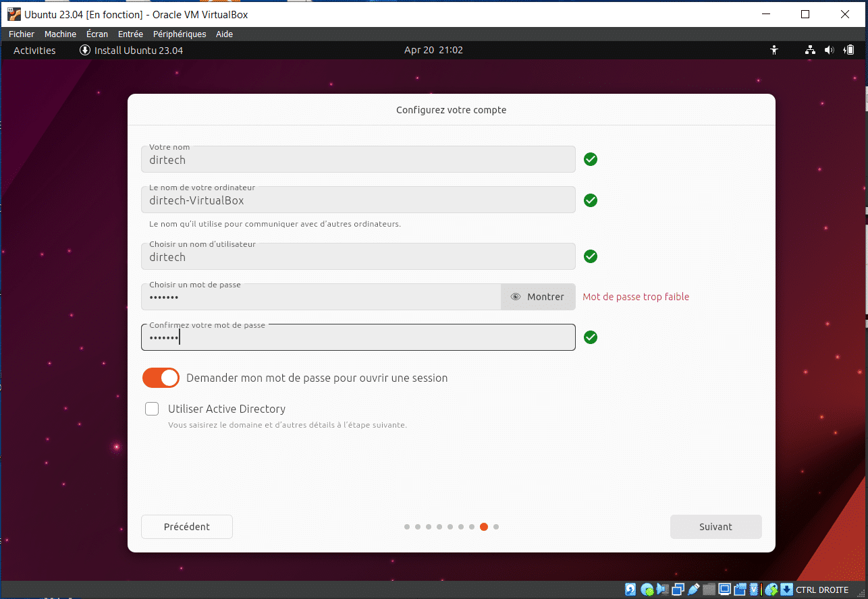The height and width of the screenshot is (599, 868).
Task: Disable the ask password to open session toggle
Action: 160,378
